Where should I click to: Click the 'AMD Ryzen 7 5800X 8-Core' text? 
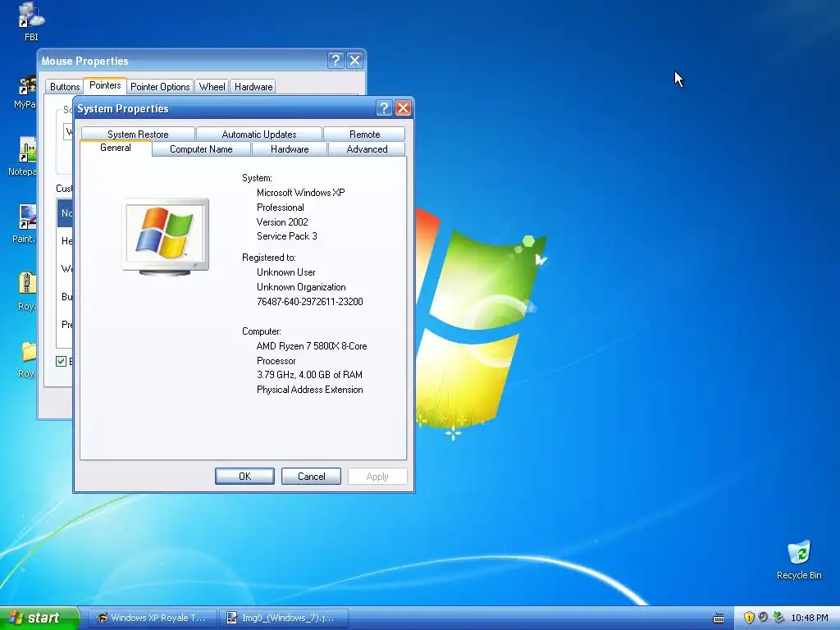[x=311, y=346]
